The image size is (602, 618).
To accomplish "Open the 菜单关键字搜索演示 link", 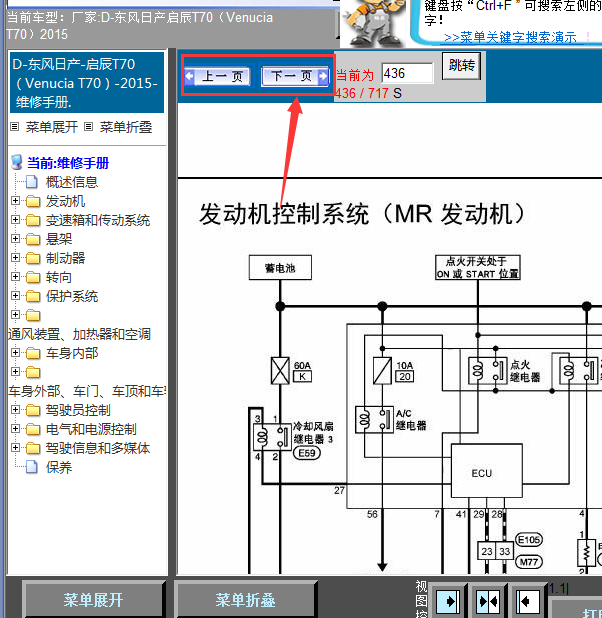I will (x=510, y=37).
